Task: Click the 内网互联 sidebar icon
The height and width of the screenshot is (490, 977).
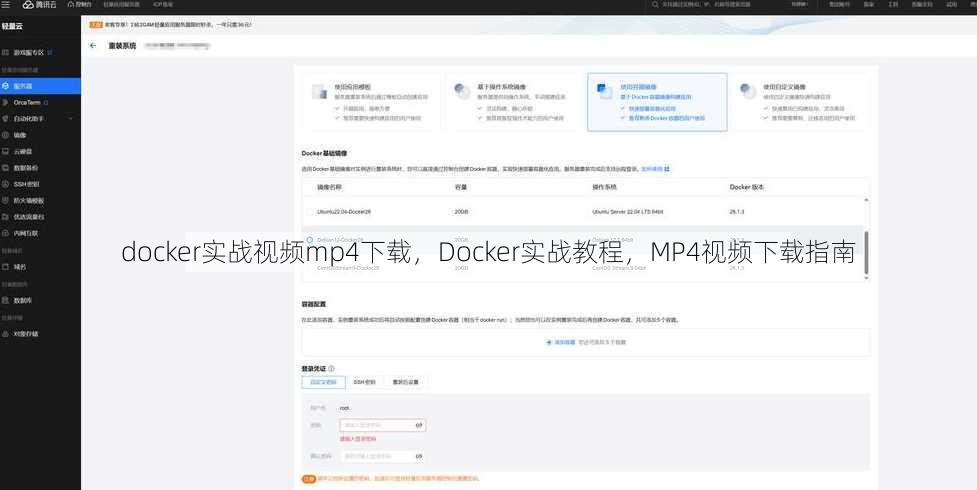Action: [x=6, y=233]
